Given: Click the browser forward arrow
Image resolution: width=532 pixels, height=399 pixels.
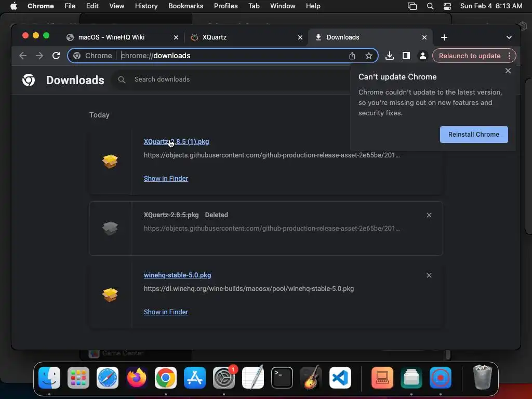Looking at the screenshot, I should [39, 56].
